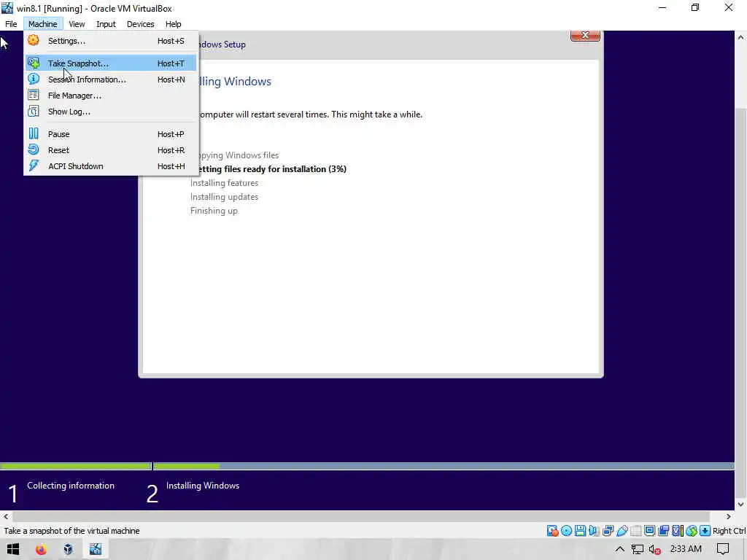Image resolution: width=747 pixels, height=560 pixels.
Task: Open VirtualBox Manager from the taskbar
Action: 68,550
